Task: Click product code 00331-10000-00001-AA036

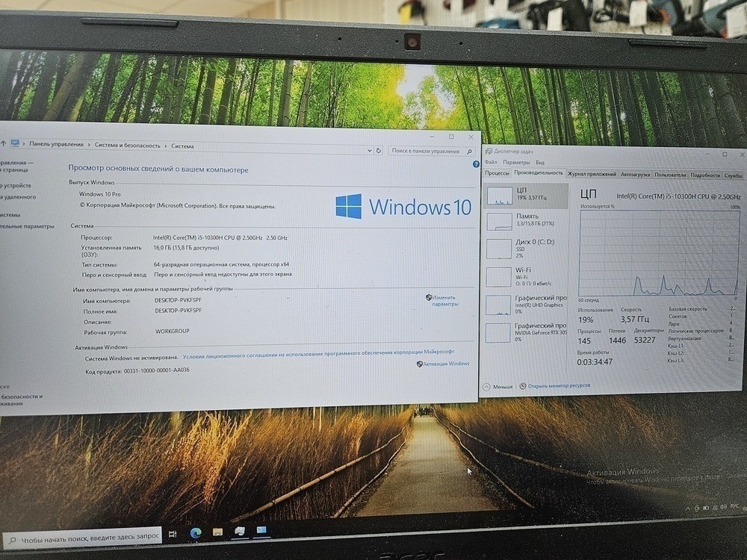Action: tap(157, 370)
